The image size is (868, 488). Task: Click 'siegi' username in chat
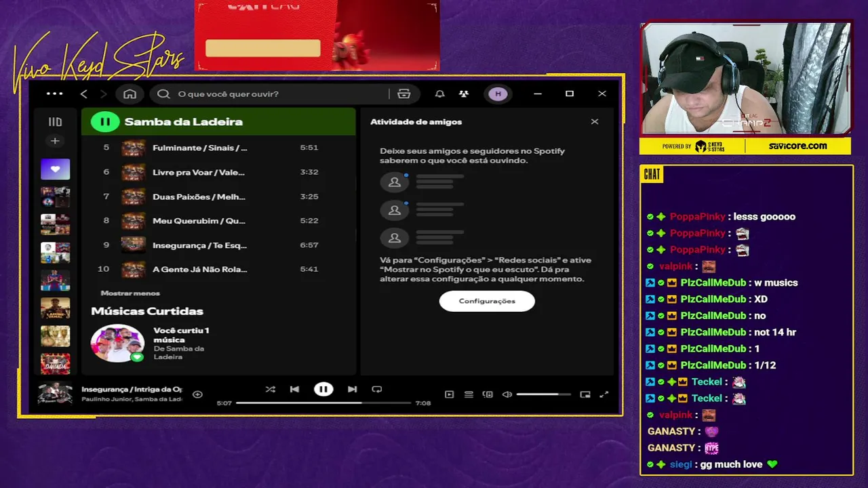(681, 464)
